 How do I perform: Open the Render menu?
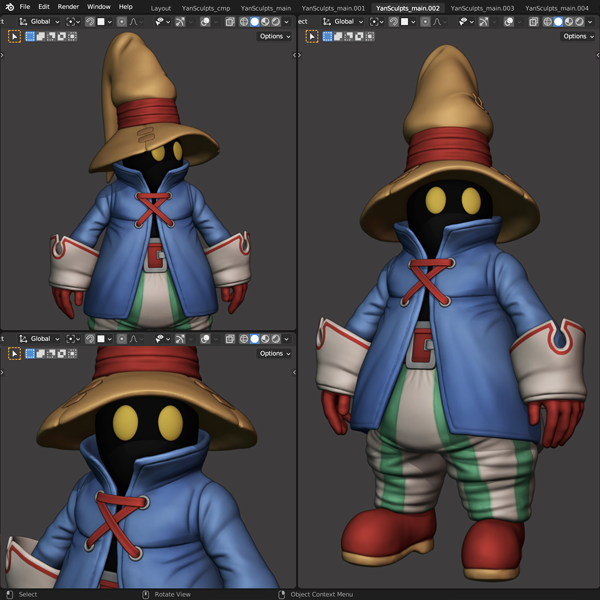tap(68, 7)
